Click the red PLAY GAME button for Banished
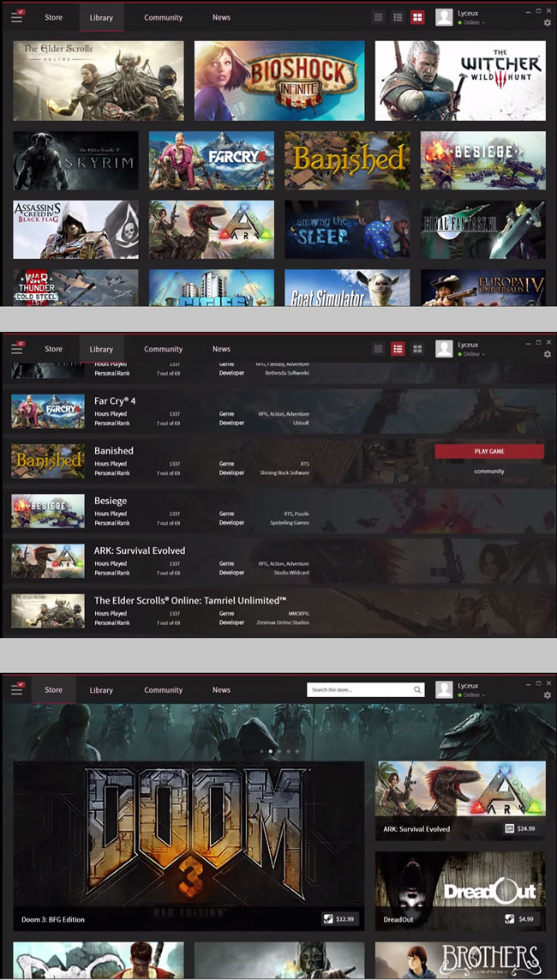 [x=489, y=452]
